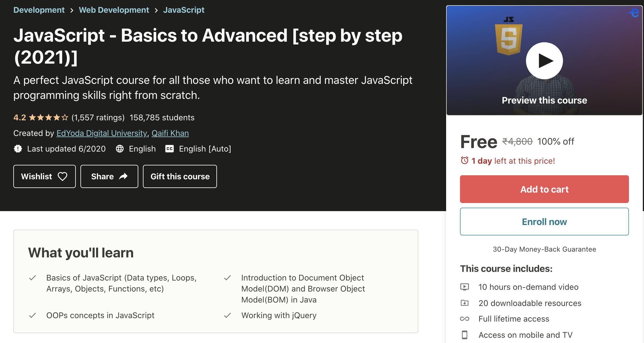Click the globe language icon
The image size is (644, 343).
coord(120,149)
